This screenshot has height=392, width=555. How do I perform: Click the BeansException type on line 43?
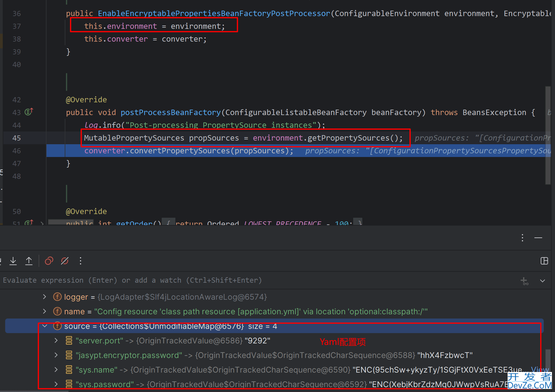tap(494, 112)
